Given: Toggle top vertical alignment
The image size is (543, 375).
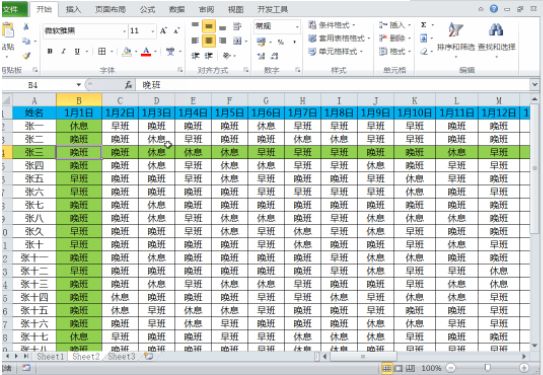Looking at the screenshot, I should tap(195, 26).
